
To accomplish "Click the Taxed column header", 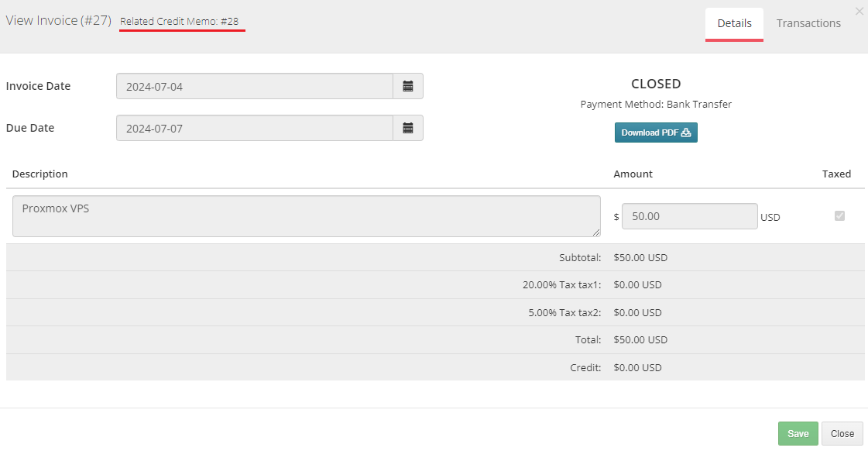I will [x=836, y=174].
